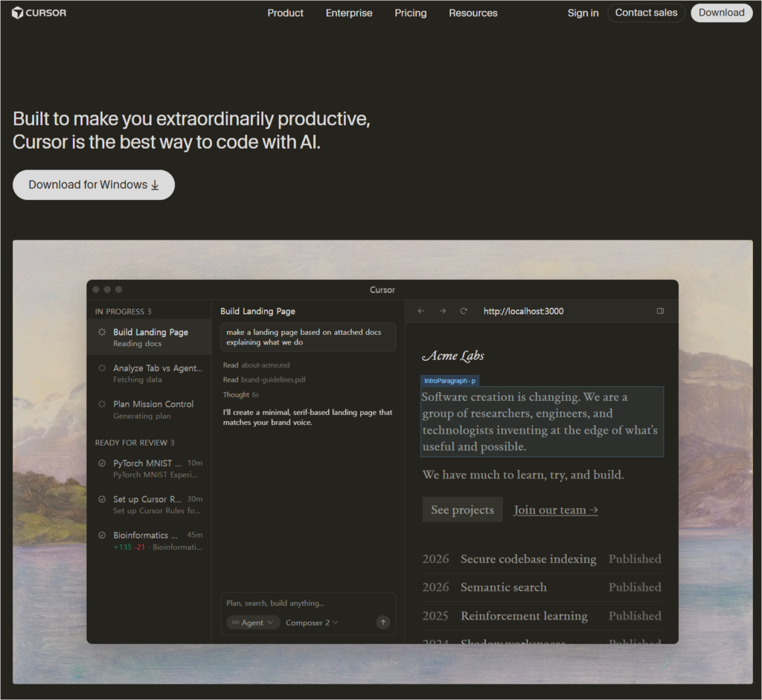This screenshot has height=700, width=762.
Task: Reload the localhost preview page
Action: tap(464, 311)
